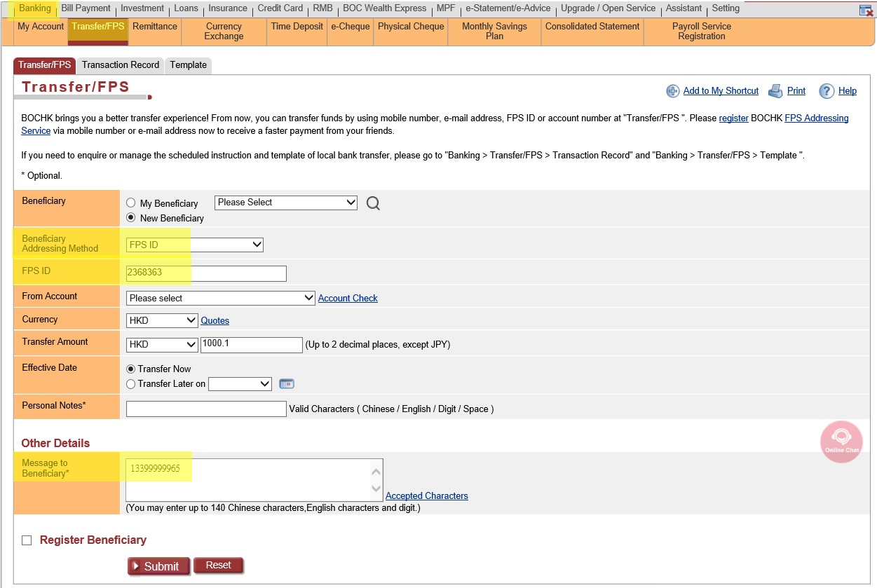Open the calendar date picker icon
The image size is (877, 588).
[x=287, y=384]
